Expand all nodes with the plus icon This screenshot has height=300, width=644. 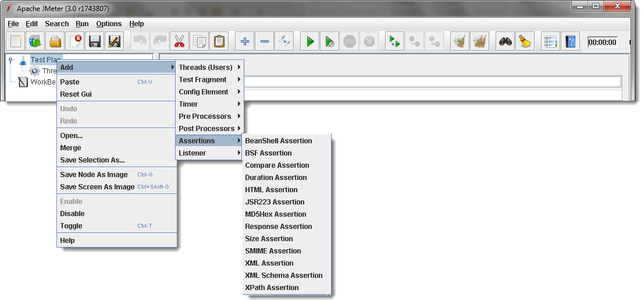pos(245,41)
